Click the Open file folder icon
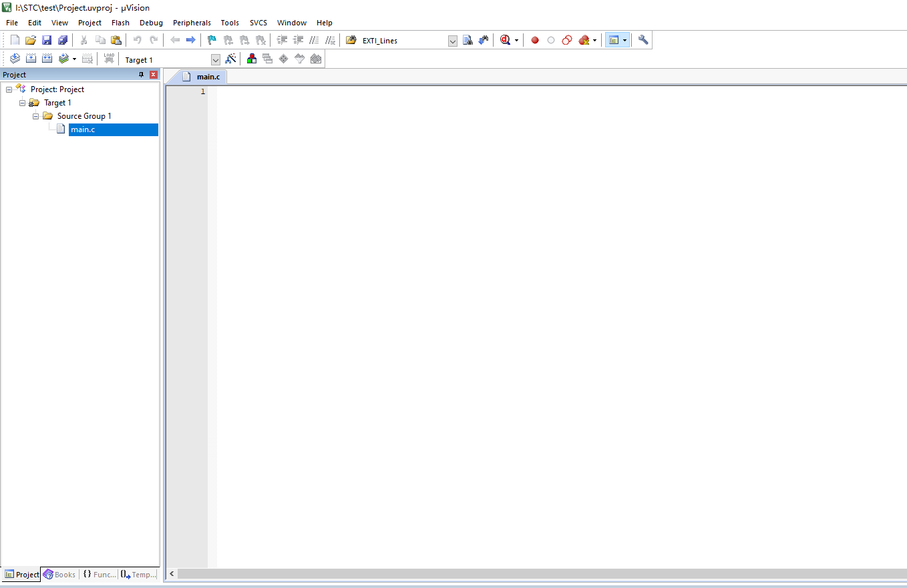Screen dimensions: 907x588 tap(31, 40)
